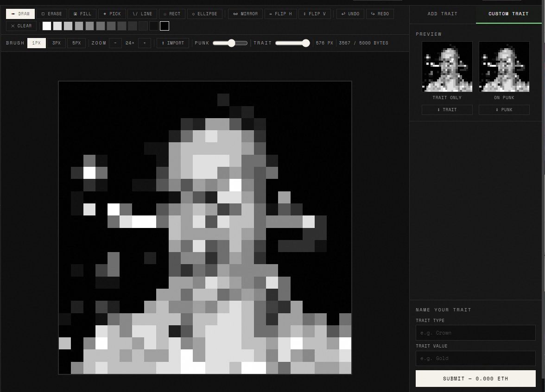Flip the canvas vertically with Flip V
This screenshot has height=392, width=545.
(315, 14)
